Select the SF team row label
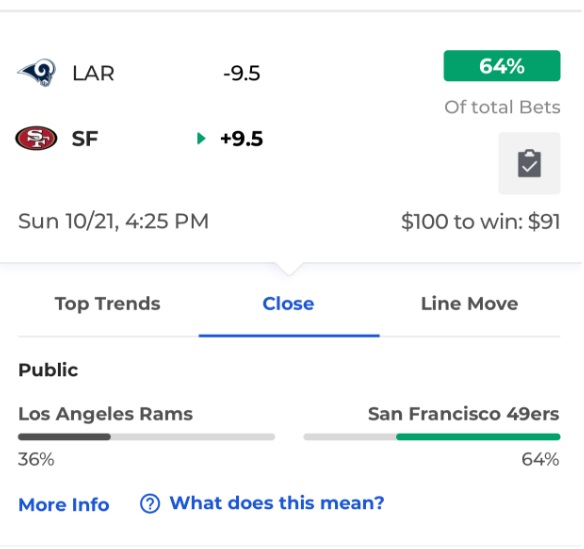 point(85,139)
